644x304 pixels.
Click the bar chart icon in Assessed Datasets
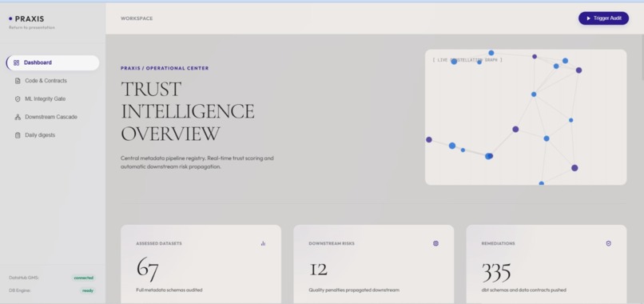pyautogui.click(x=263, y=243)
